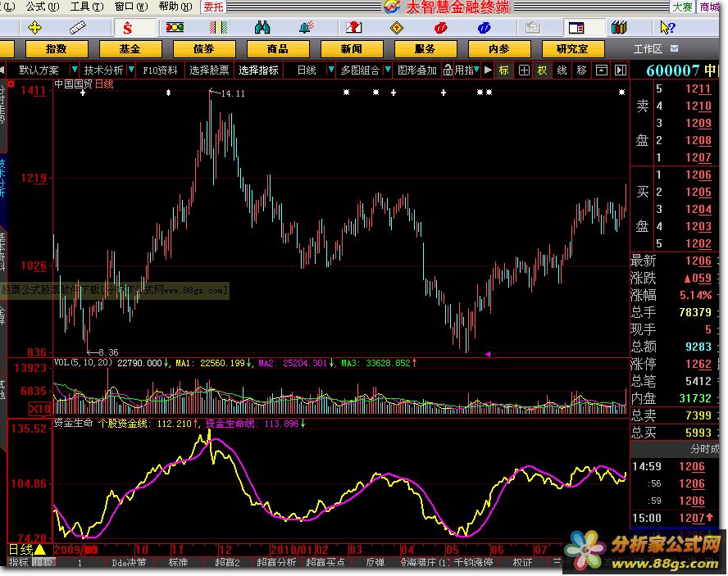Click the 债券 bonds button
Image resolution: width=728 pixels, height=576 pixels.
coord(204,48)
